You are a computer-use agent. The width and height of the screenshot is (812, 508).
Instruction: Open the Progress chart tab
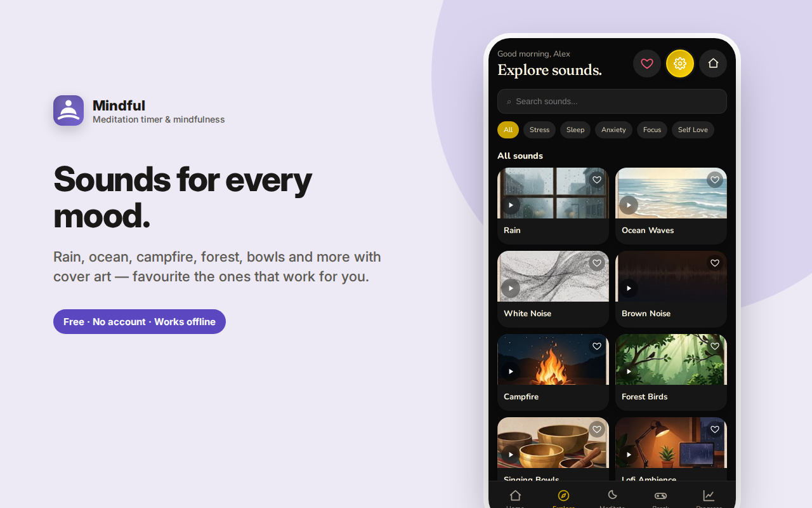tap(709, 498)
